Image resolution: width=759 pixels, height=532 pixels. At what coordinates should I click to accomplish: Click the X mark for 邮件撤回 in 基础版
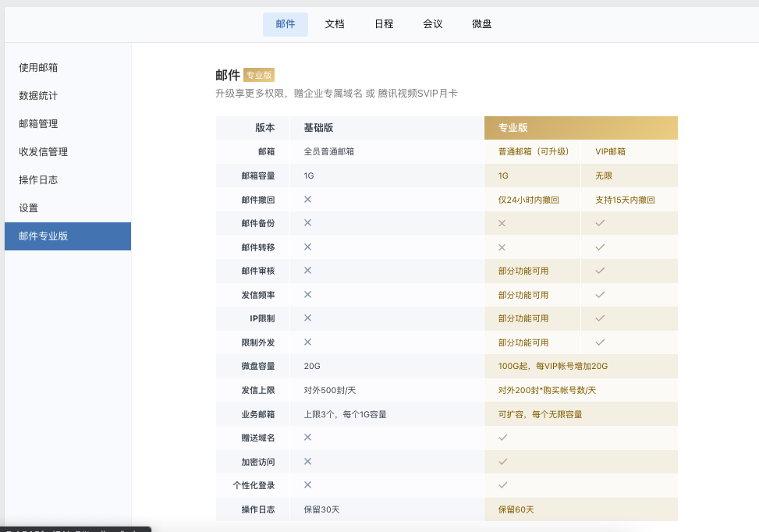point(307,200)
